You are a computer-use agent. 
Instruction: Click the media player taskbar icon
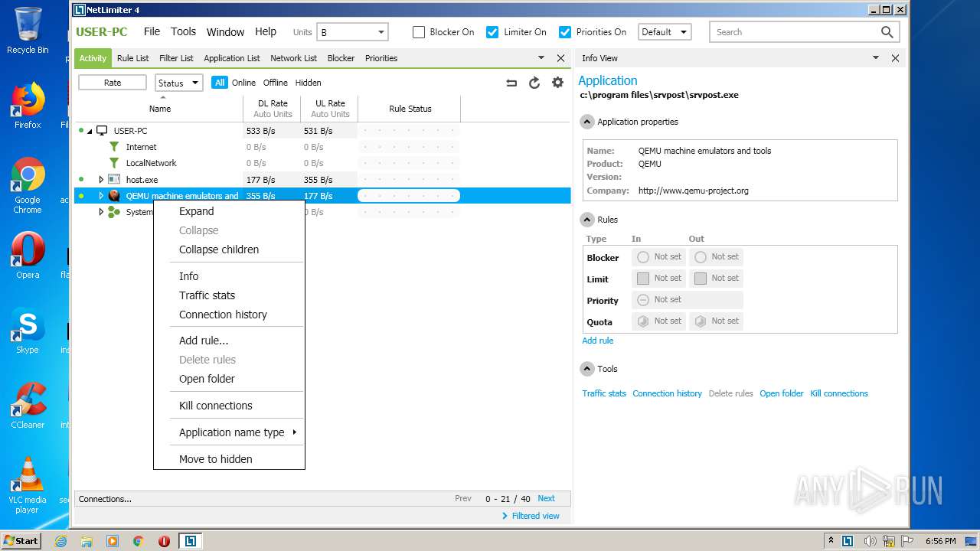point(113,541)
